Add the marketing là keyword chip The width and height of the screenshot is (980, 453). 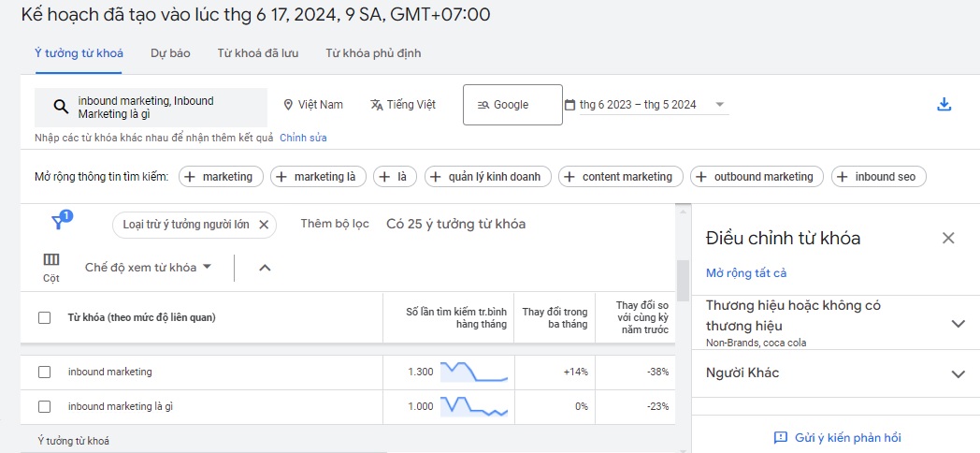[x=319, y=177]
